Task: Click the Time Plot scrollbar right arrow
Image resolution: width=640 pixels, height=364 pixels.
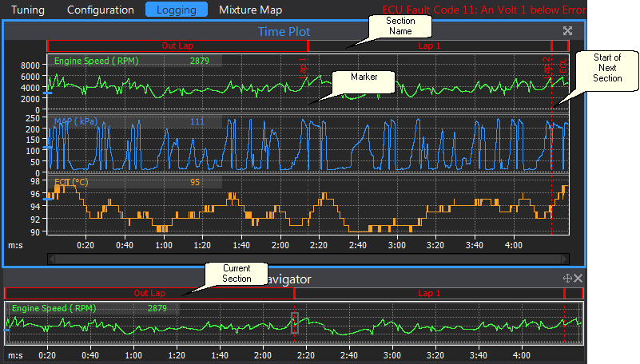Action: click(x=565, y=259)
